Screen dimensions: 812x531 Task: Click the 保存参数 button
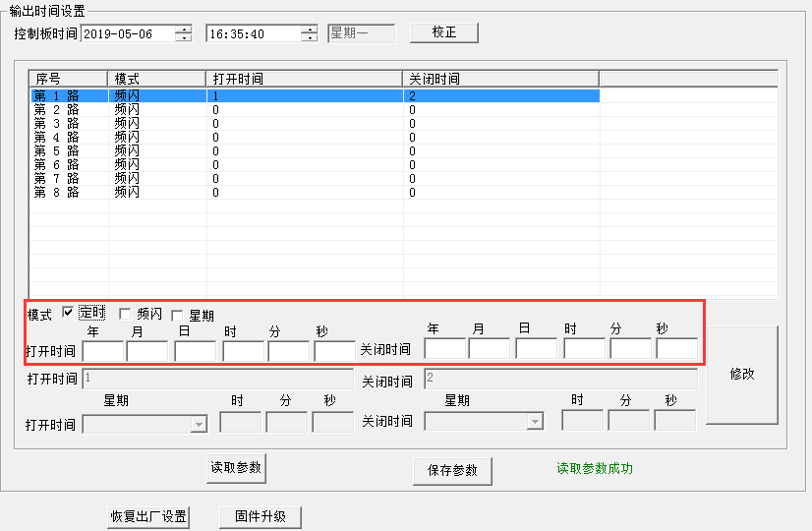(x=452, y=470)
